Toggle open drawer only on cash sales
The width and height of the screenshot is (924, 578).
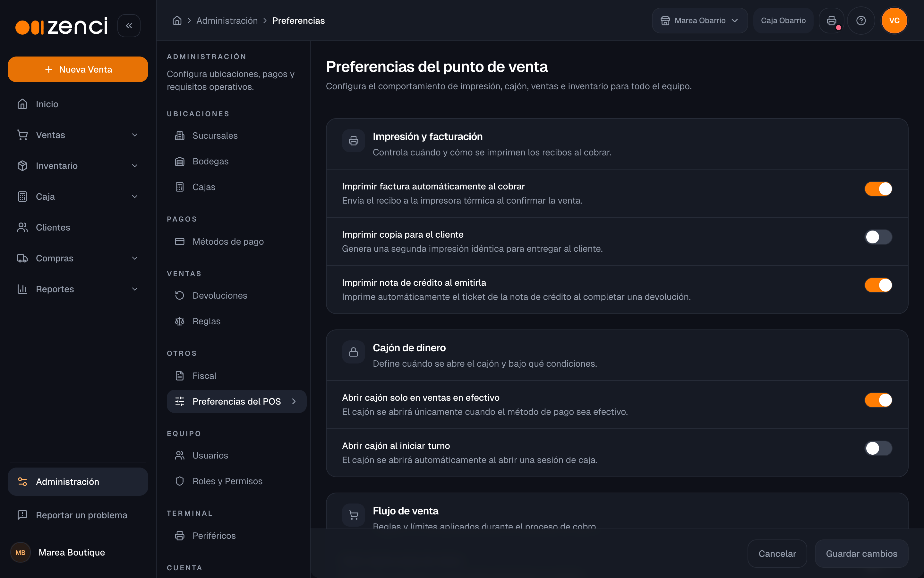point(878,400)
